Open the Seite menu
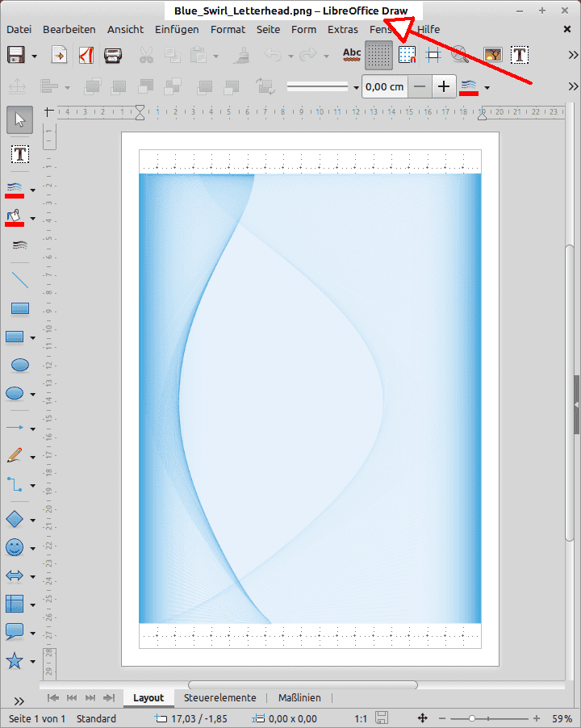 [268, 29]
